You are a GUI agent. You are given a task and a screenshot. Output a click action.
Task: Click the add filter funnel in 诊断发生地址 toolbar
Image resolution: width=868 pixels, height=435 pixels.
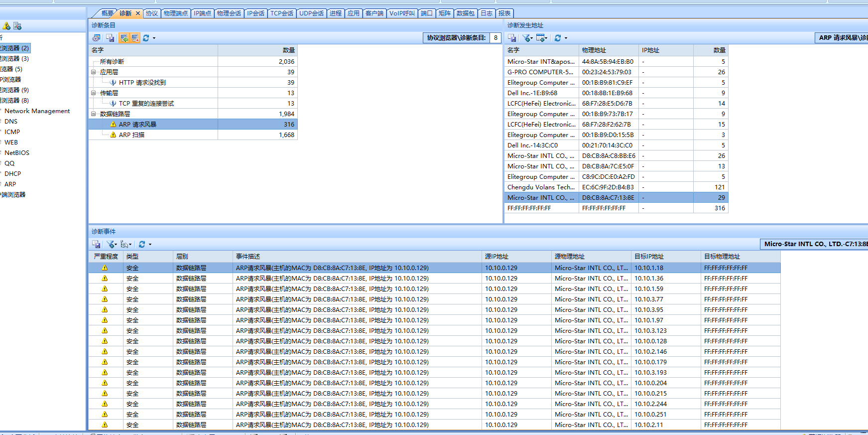click(527, 38)
